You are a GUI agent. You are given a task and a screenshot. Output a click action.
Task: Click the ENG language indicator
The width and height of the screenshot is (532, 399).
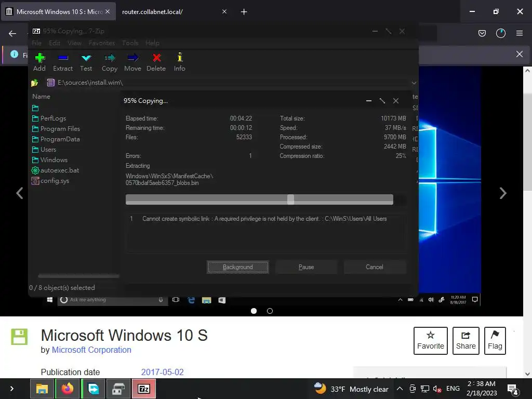point(453,389)
